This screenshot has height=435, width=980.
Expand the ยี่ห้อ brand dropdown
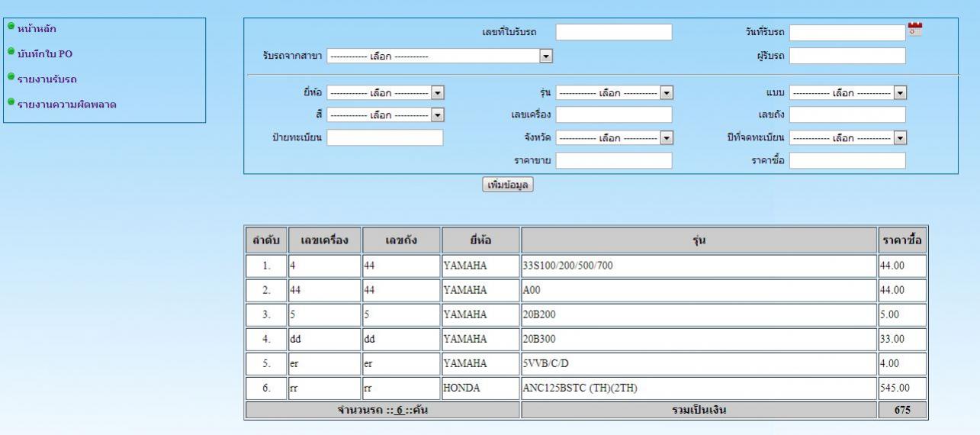(387, 93)
